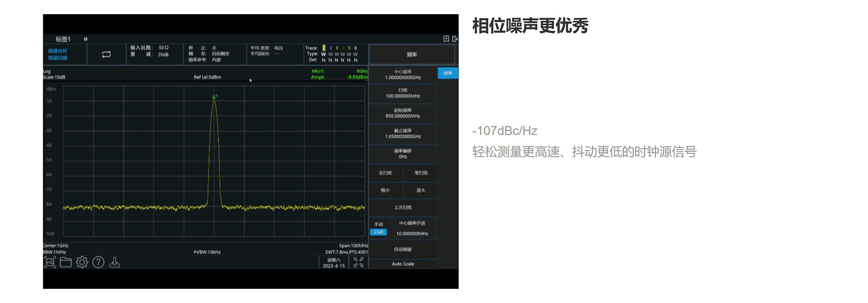
Task: Click the Trace Type W row
Action: [x=332, y=54]
